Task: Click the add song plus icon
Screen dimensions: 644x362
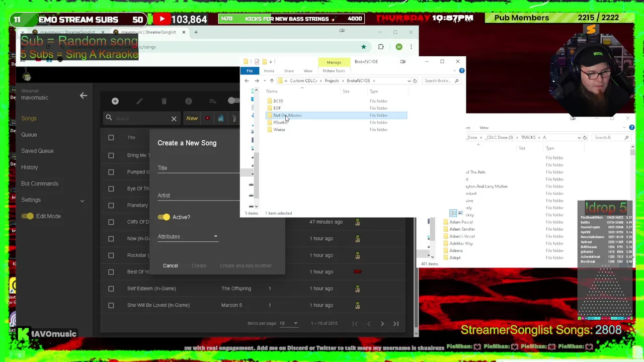Action: [x=115, y=102]
